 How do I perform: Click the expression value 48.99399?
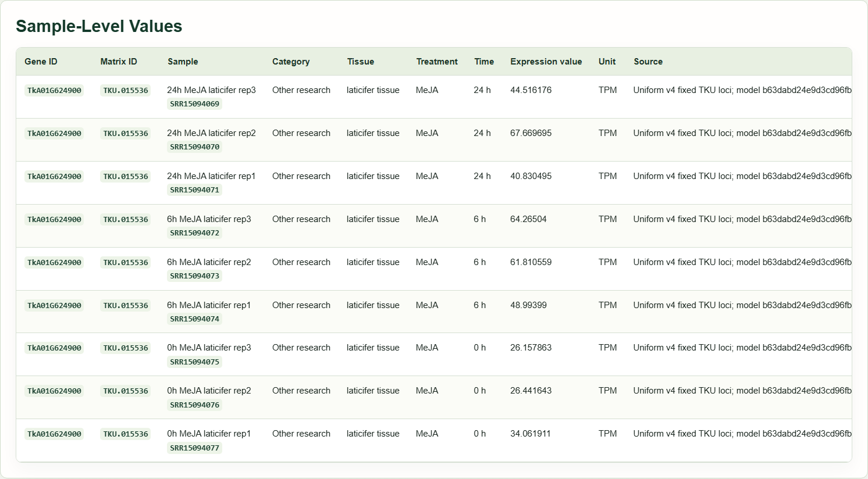pyautogui.click(x=528, y=305)
